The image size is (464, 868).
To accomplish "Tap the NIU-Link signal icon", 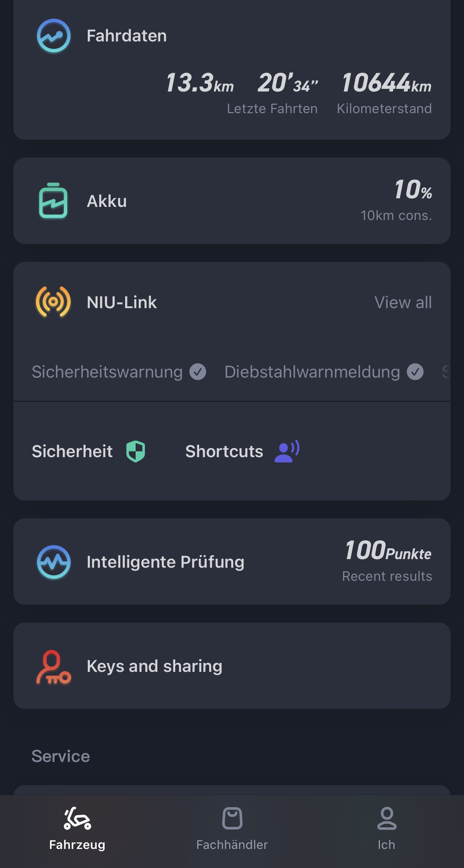I will pyautogui.click(x=53, y=302).
